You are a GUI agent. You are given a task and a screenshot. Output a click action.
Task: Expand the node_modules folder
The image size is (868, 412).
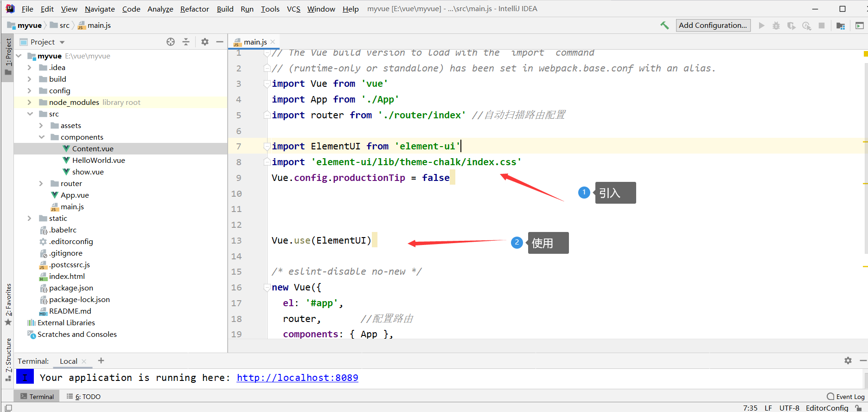pyautogui.click(x=29, y=102)
